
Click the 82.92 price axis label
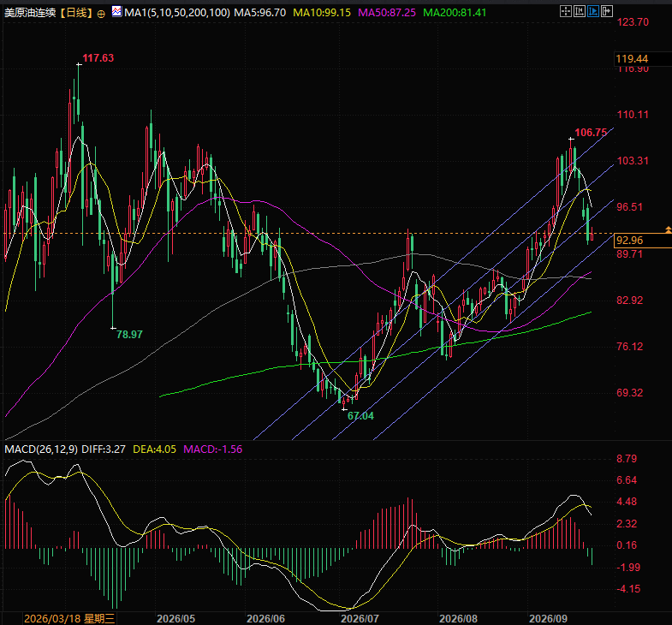629,300
